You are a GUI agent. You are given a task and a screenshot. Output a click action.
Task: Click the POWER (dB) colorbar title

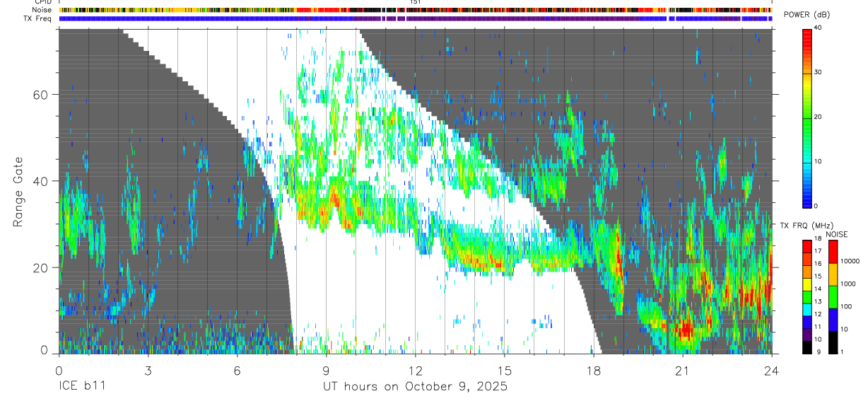pyautogui.click(x=807, y=15)
